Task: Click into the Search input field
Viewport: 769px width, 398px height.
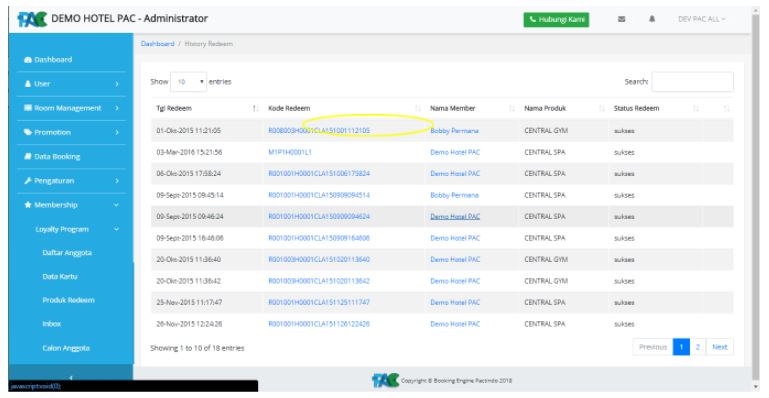Action: click(x=692, y=82)
